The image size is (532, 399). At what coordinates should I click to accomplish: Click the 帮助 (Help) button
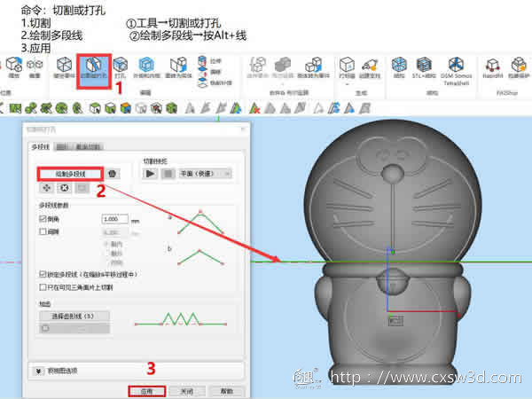click(x=227, y=391)
